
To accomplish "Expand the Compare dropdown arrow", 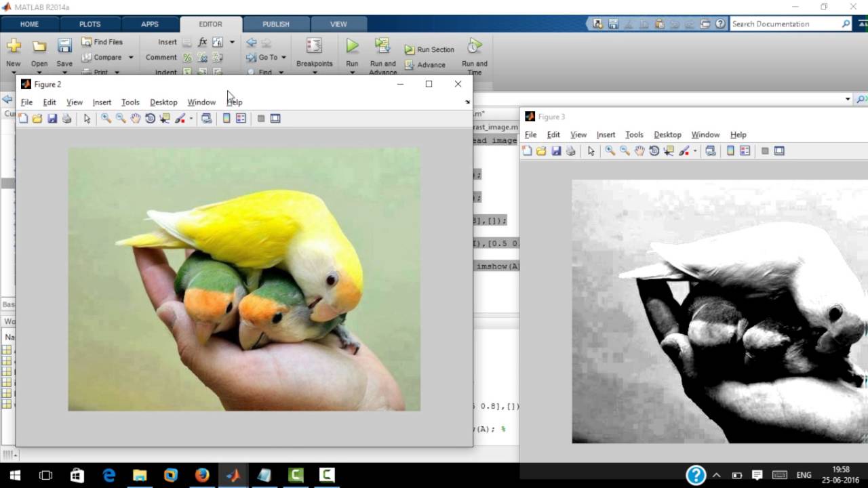I will point(131,58).
